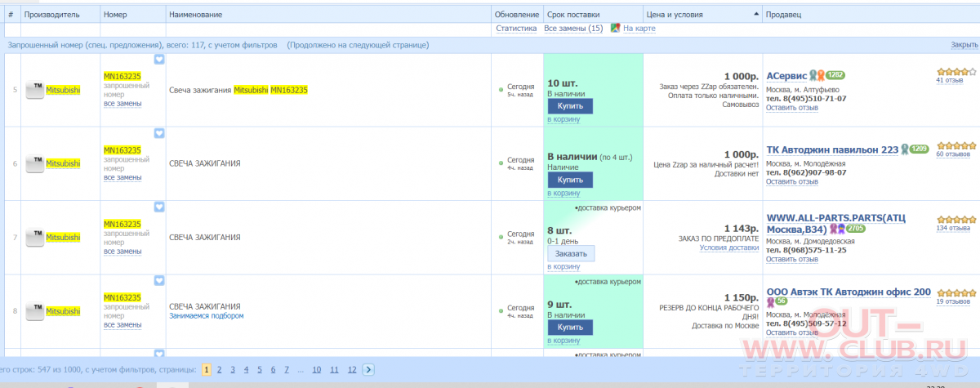Sort by 'Номер' column header
This screenshot has height=388, width=980.
pyautogui.click(x=116, y=15)
